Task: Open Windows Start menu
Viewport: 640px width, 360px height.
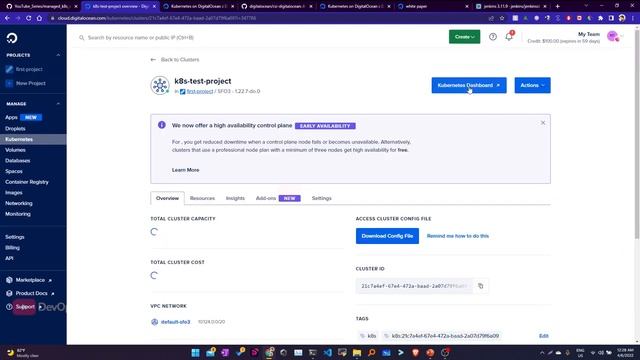Action: [x=196, y=353]
